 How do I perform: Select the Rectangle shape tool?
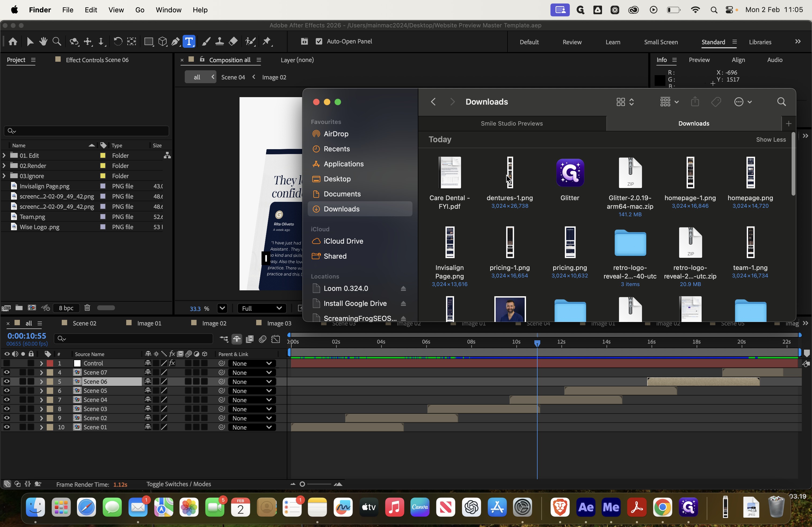148,42
